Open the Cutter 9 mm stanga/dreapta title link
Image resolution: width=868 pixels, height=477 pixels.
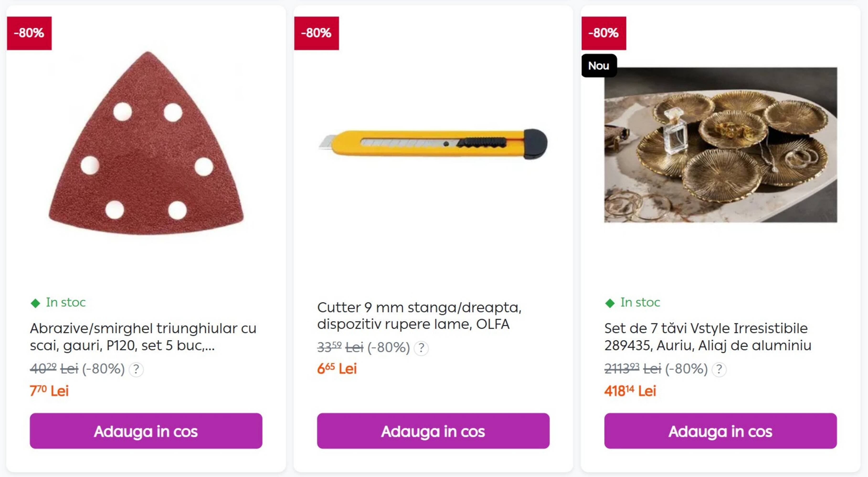pyautogui.click(x=419, y=316)
